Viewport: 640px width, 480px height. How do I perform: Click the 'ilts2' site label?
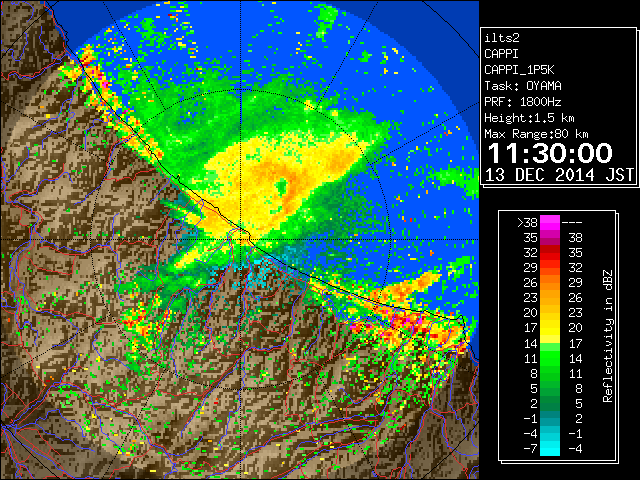point(502,38)
